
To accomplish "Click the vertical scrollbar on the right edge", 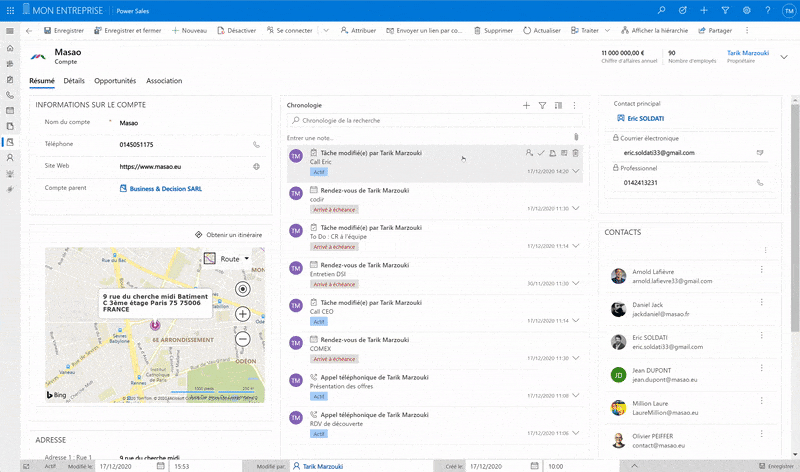I will point(795,217).
